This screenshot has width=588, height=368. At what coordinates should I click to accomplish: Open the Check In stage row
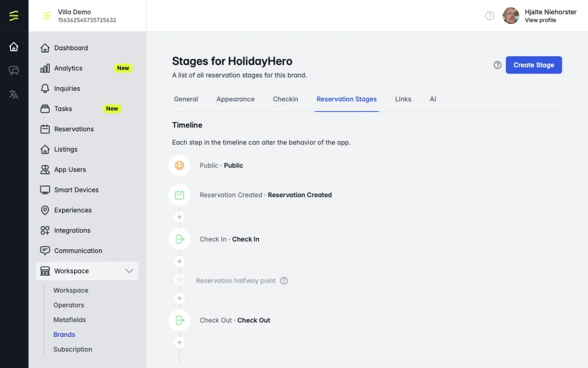[x=229, y=239]
